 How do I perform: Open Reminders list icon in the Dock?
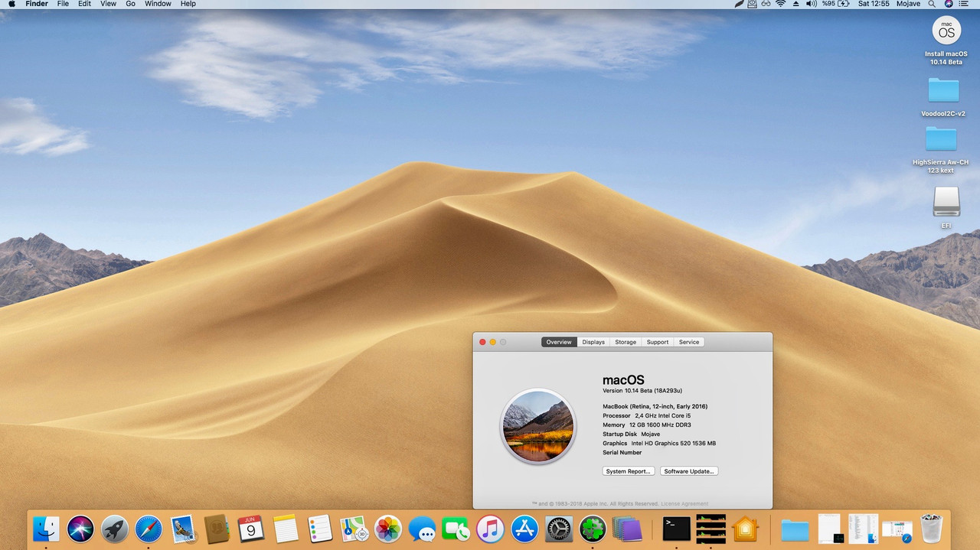click(x=319, y=529)
